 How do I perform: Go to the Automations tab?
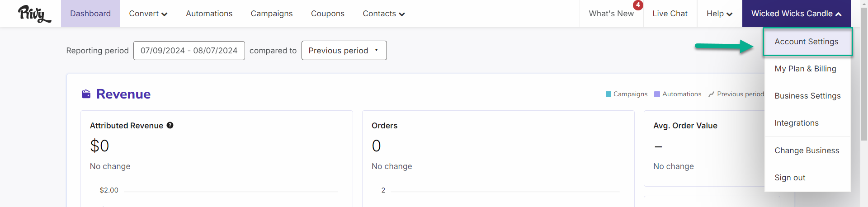point(209,14)
